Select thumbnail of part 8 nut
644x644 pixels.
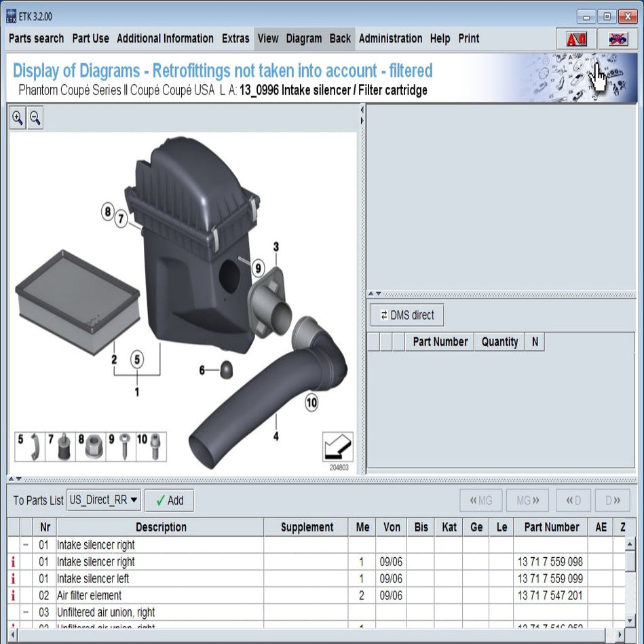pyautogui.click(x=90, y=447)
